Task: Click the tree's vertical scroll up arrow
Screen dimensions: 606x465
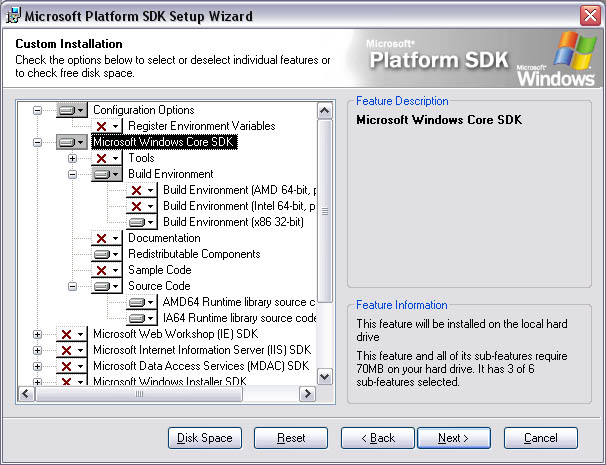Action: click(x=325, y=111)
